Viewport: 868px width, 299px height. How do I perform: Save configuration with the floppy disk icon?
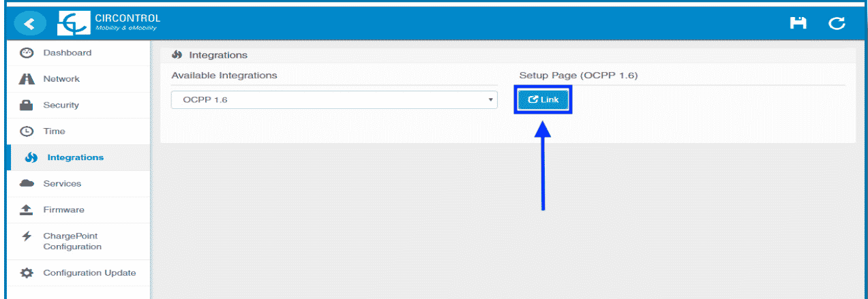point(797,23)
